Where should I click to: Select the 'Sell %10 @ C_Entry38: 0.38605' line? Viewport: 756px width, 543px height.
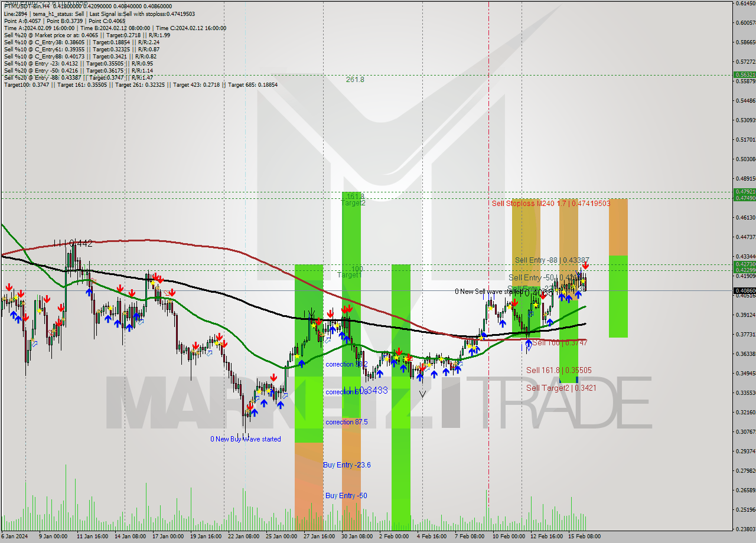(x=82, y=42)
